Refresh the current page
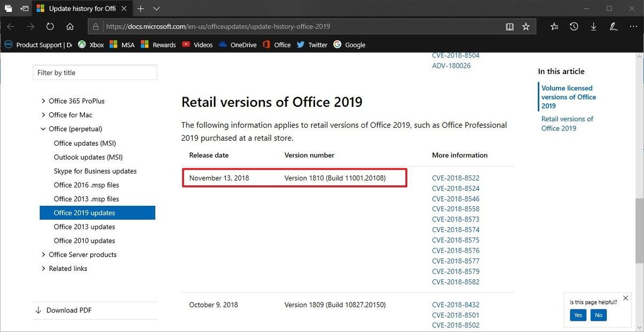 50,26
